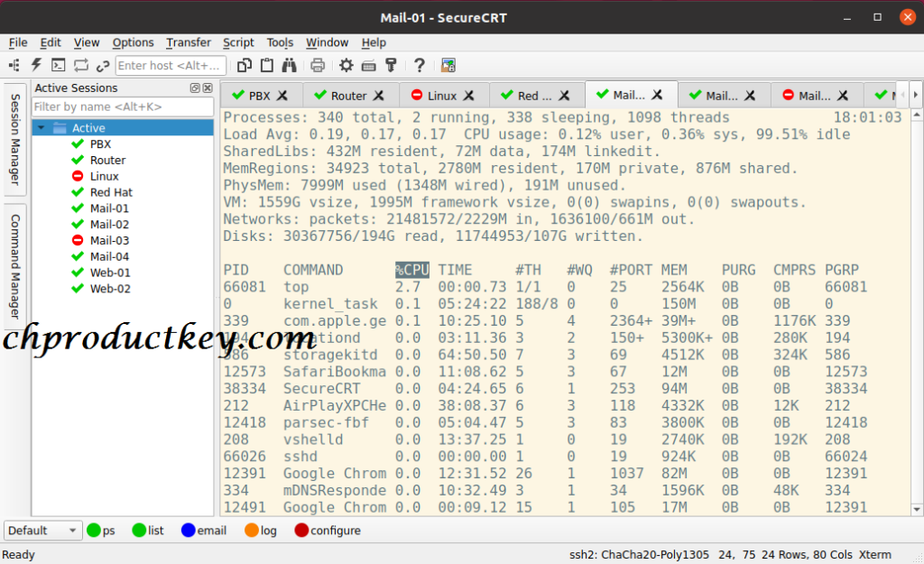Click terminal scrollbar down arrow
Image resolution: width=924 pixels, height=564 pixels.
point(917,509)
